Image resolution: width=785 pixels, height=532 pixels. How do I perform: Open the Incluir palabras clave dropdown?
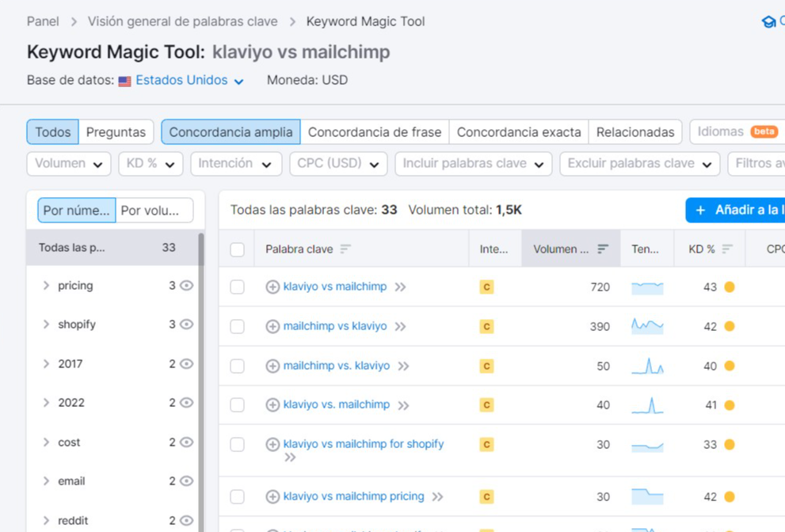point(473,164)
